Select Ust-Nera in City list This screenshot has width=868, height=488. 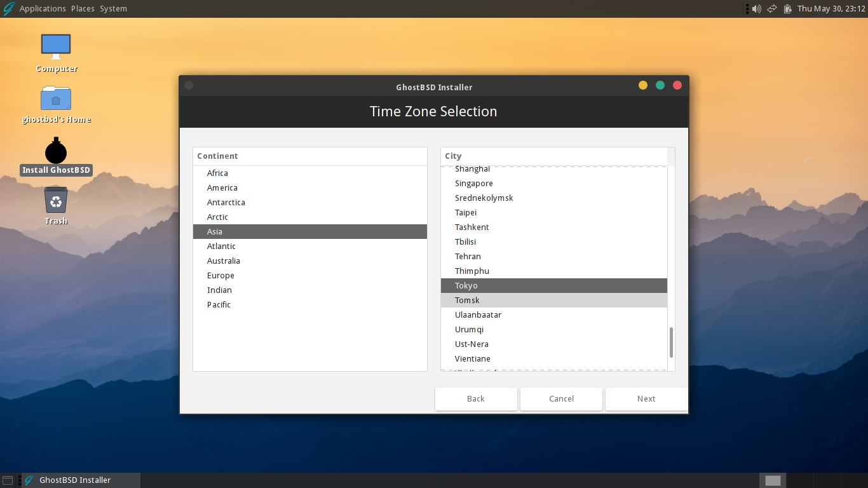click(x=554, y=344)
